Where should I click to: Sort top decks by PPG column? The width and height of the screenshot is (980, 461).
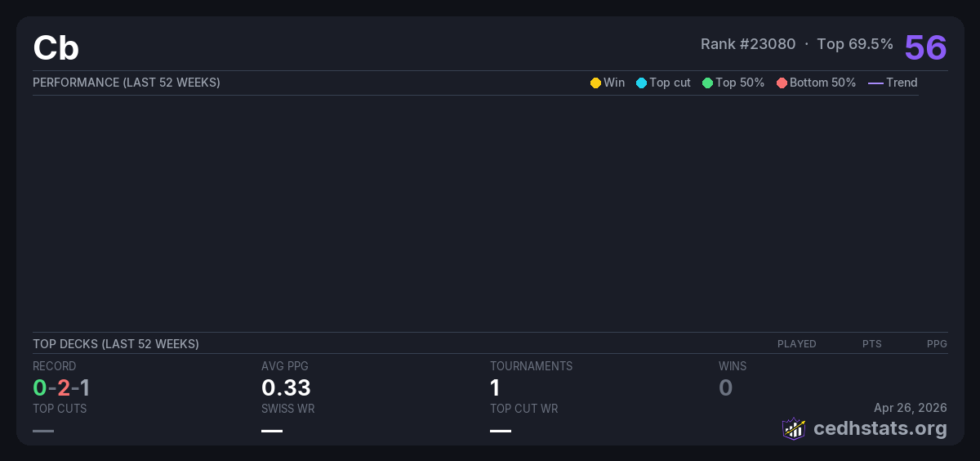click(937, 344)
